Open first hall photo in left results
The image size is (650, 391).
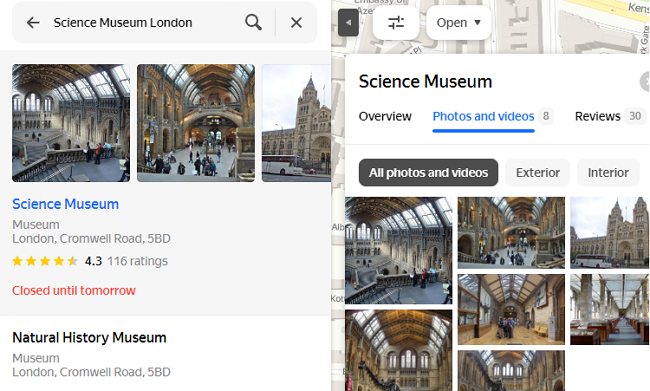click(x=71, y=123)
